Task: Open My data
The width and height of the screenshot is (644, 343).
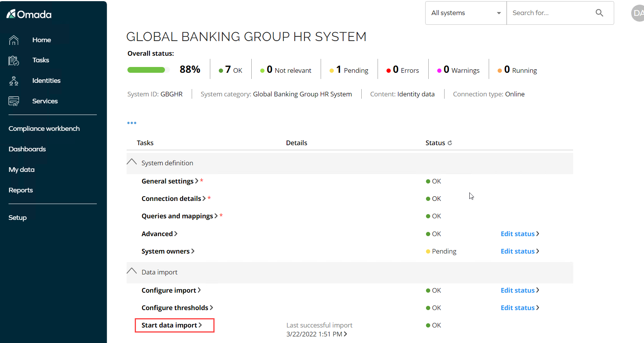Action: pyautogui.click(x=22, y=170)
